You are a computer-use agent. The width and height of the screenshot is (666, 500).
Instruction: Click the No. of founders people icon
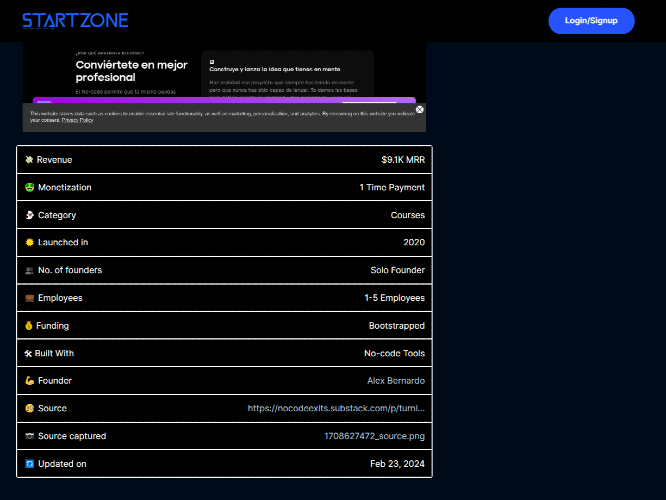(x=29, y=270)
